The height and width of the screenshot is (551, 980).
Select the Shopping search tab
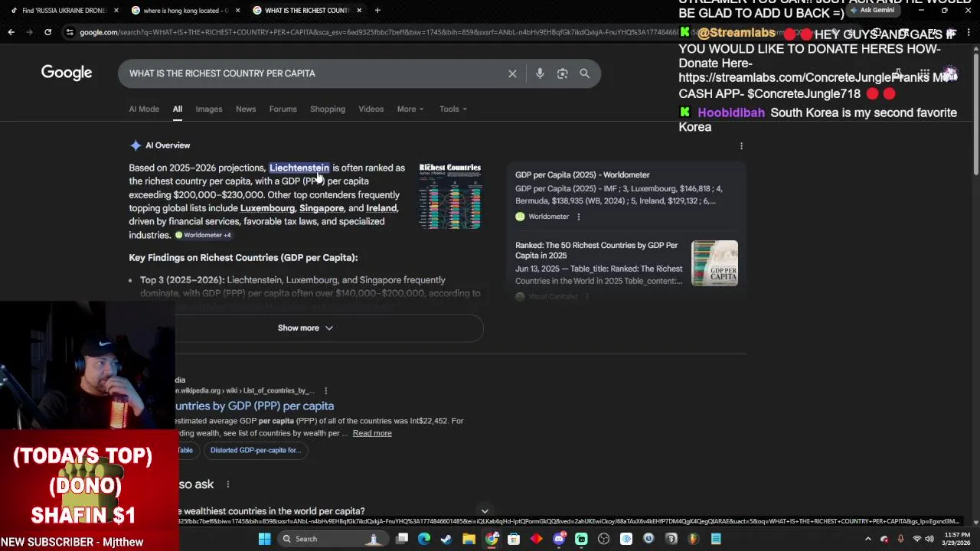(328, 109)
